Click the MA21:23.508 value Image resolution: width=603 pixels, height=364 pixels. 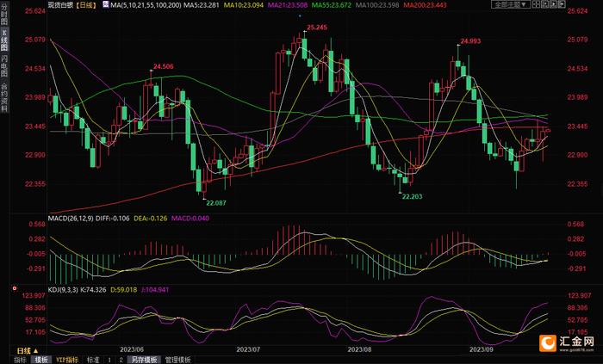point(288,5)
